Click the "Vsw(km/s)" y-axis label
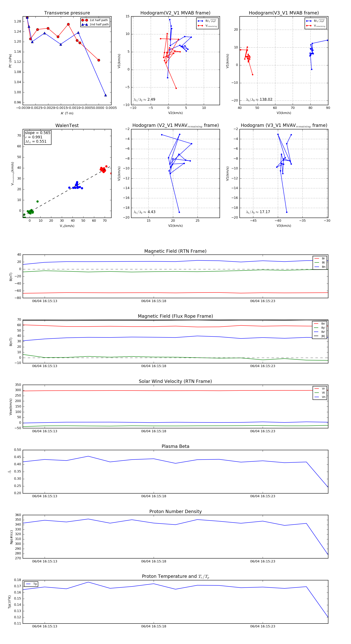 pyautogui.click(x=11, y=407)
